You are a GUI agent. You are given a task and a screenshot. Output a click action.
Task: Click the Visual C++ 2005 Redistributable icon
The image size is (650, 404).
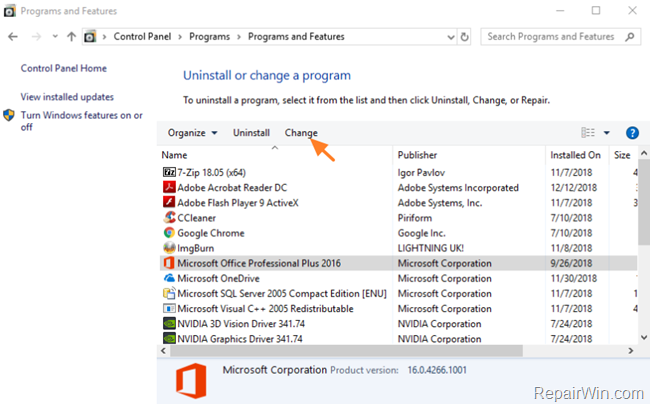click(169, 309)
